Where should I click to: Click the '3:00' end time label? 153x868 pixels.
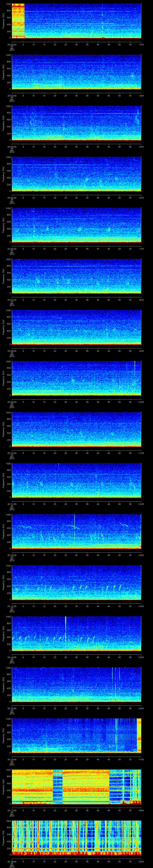(141, 44)
